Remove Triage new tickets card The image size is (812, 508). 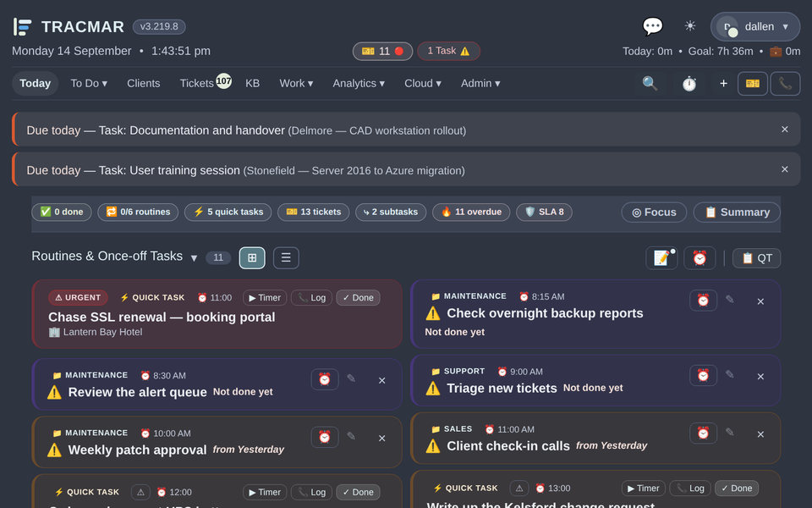[760, 376]
